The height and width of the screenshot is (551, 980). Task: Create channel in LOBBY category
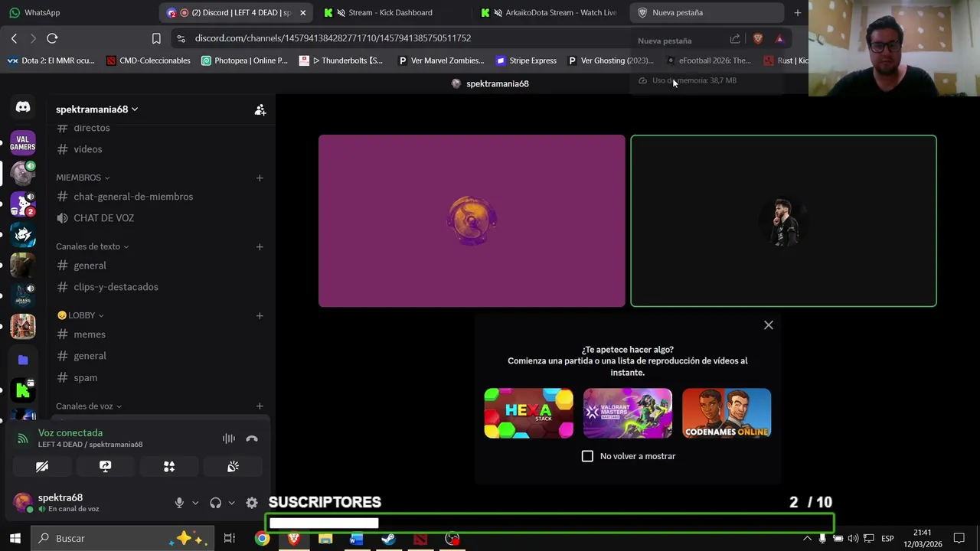(x=260, y=315)
